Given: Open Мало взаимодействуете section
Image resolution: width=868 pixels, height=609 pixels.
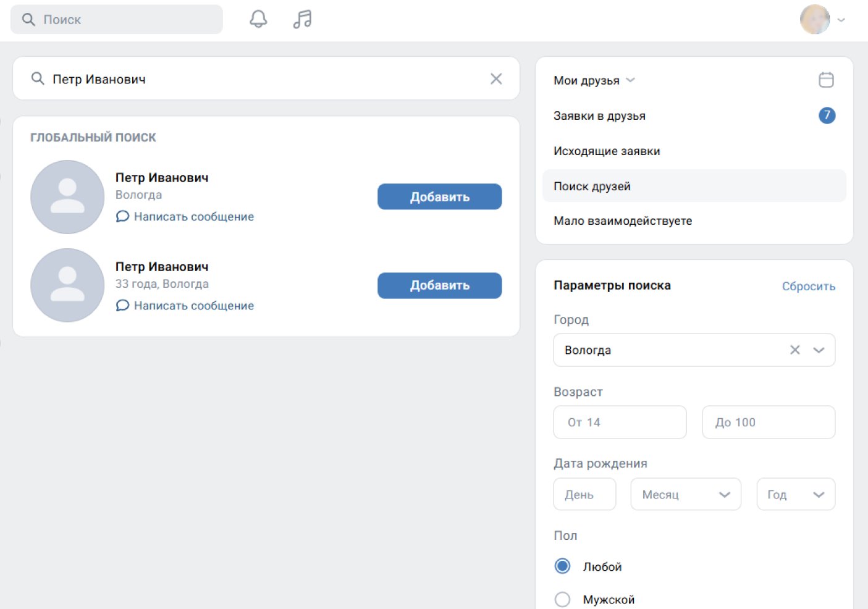Looking at the screenshot, I should 623,221.
